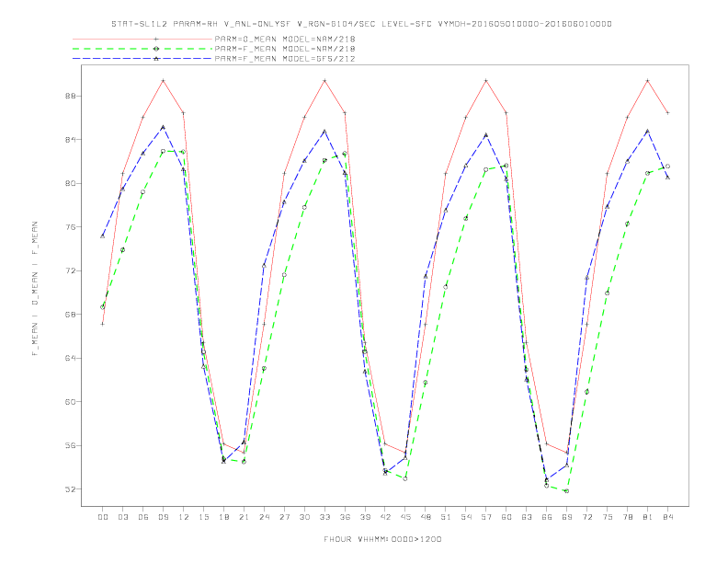Click the chart title starting with STAT=SL1L2
The width and height of the screenshot is (728, 563).
tap(361, 24)
